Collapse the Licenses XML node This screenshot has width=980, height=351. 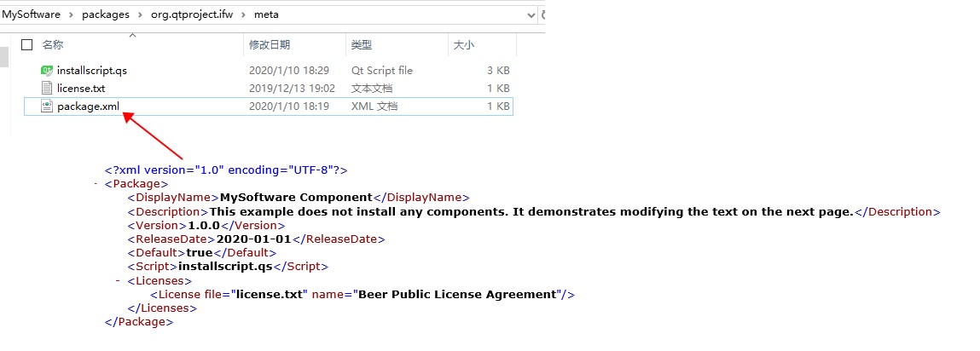118,281
